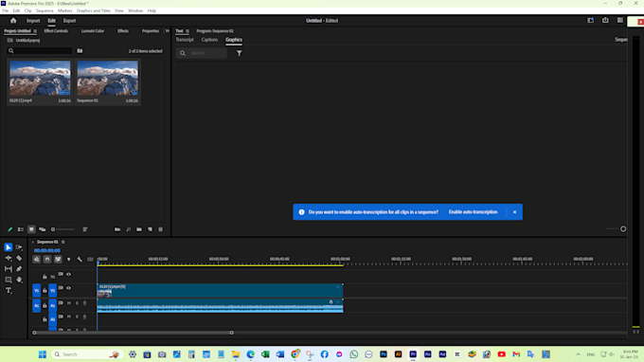Switch Project panel to list view
This screenshot has height=362, width=644.
[21, 229]
